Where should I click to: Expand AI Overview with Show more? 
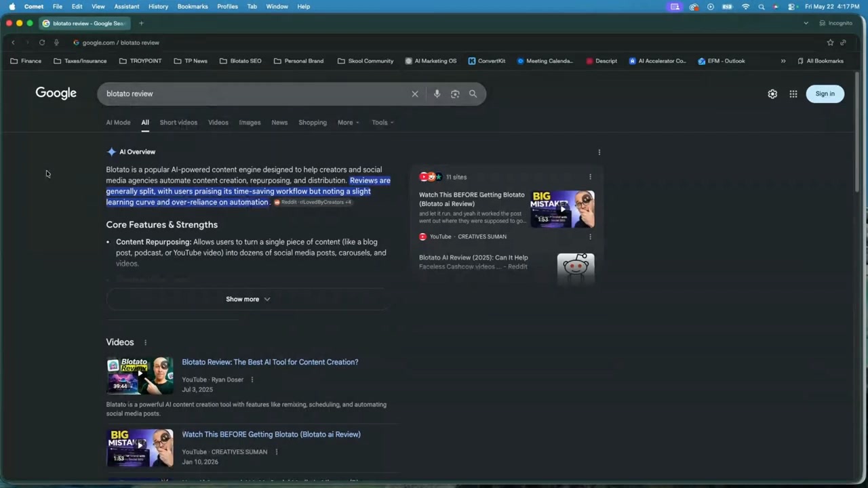point(248,299)
